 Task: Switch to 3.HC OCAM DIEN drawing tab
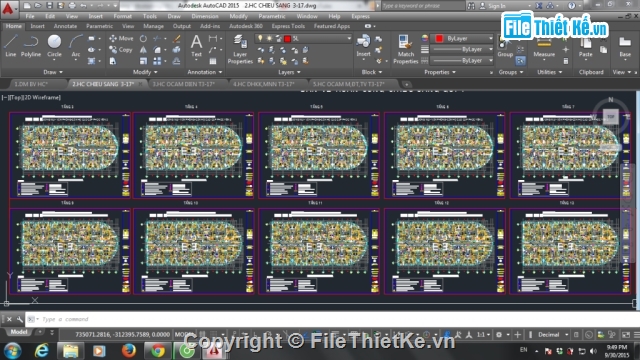[184, 84]
